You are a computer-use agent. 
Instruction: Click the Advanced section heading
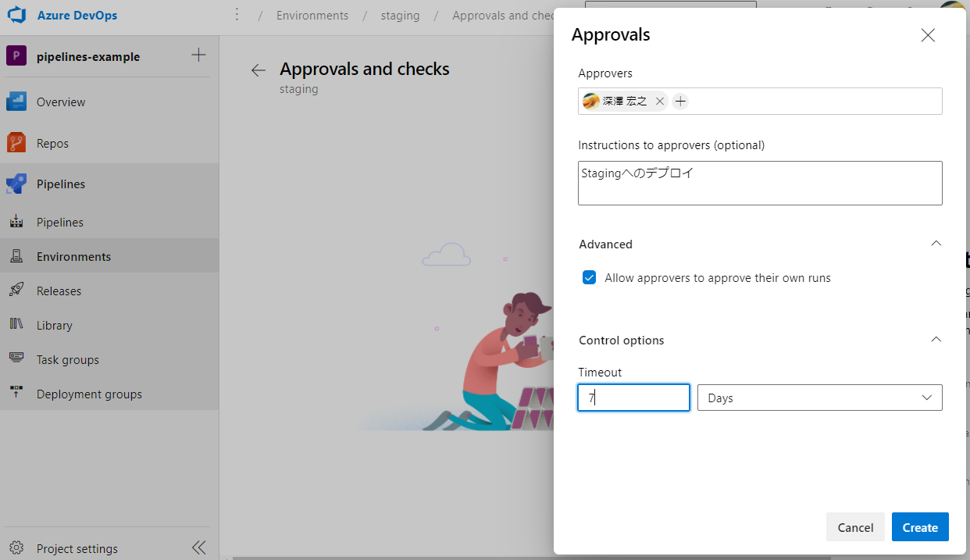pyautogui.click(x=605, y=244)
